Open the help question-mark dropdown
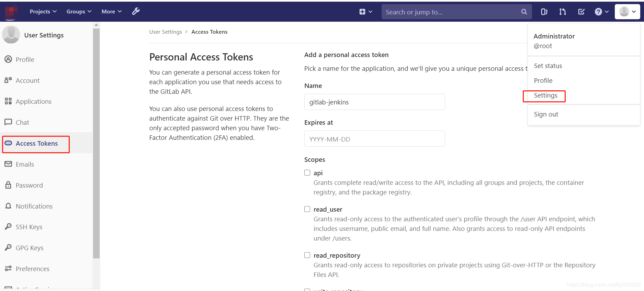Image resolution: width=644 pixels, height=291 pixels. [601, 12]
